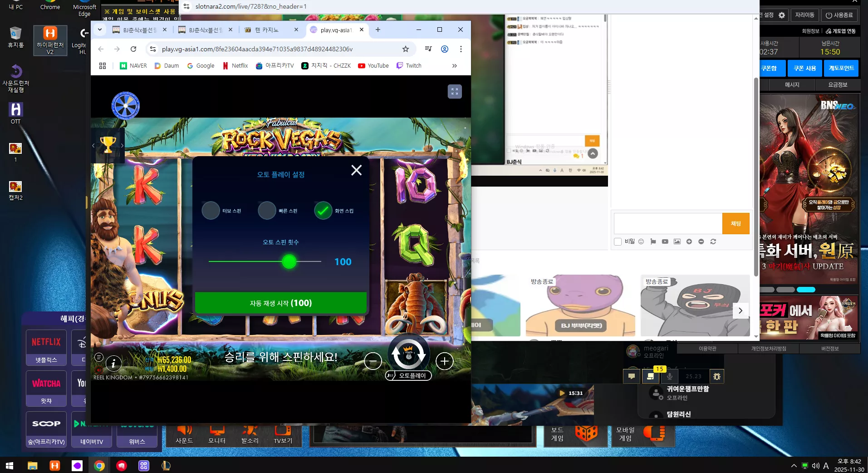
Task: Decrease the bet with the minus button
Action: (373, 361)
